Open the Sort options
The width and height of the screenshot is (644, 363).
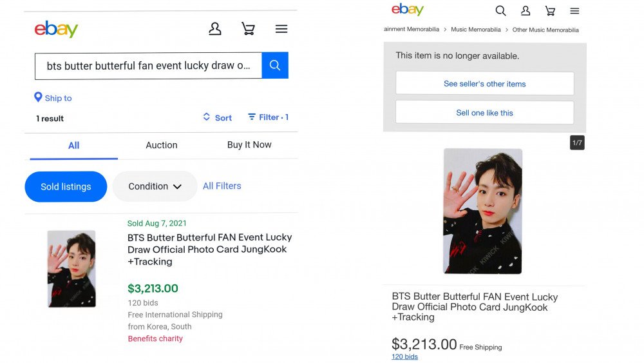pyautogui.click(x=217, y=117)
